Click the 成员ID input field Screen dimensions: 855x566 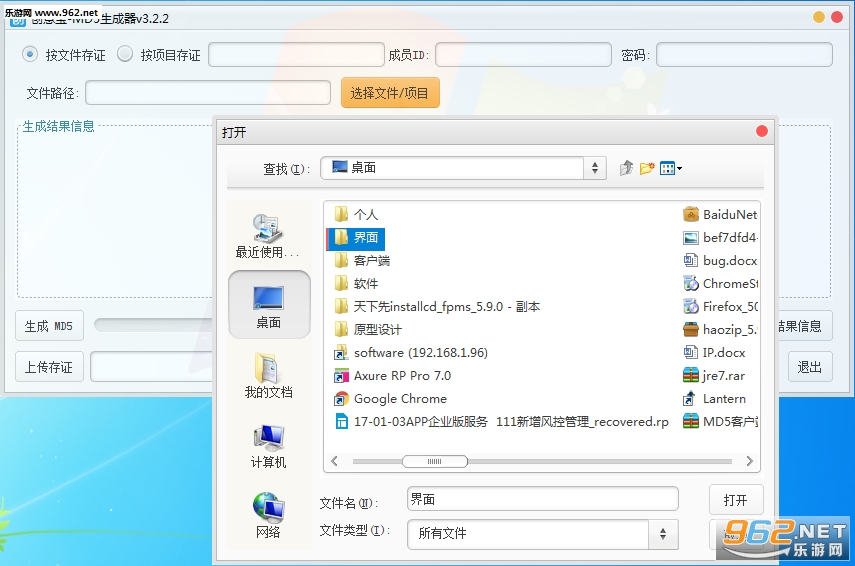(523, 55)
